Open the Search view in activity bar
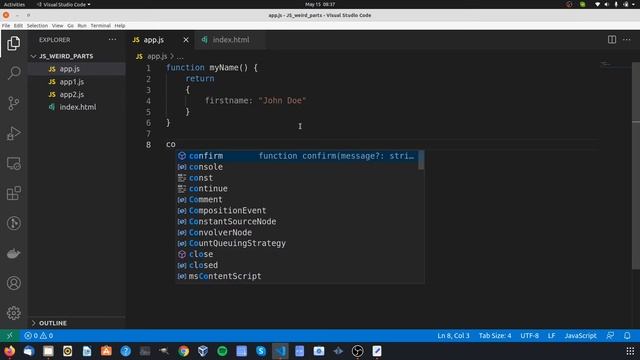This screenshot has height=360, width=640. pyautogui.click(x=13, y=73)
